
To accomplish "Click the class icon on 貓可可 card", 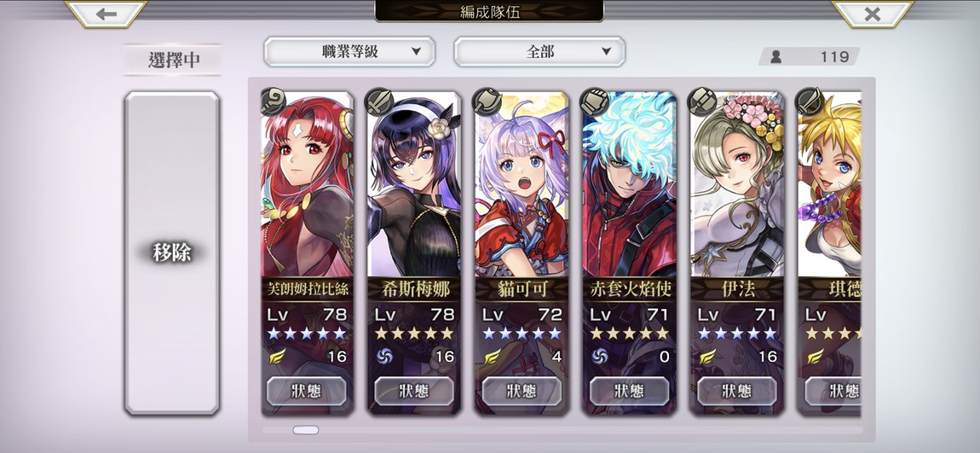I will tap(487, 102).
